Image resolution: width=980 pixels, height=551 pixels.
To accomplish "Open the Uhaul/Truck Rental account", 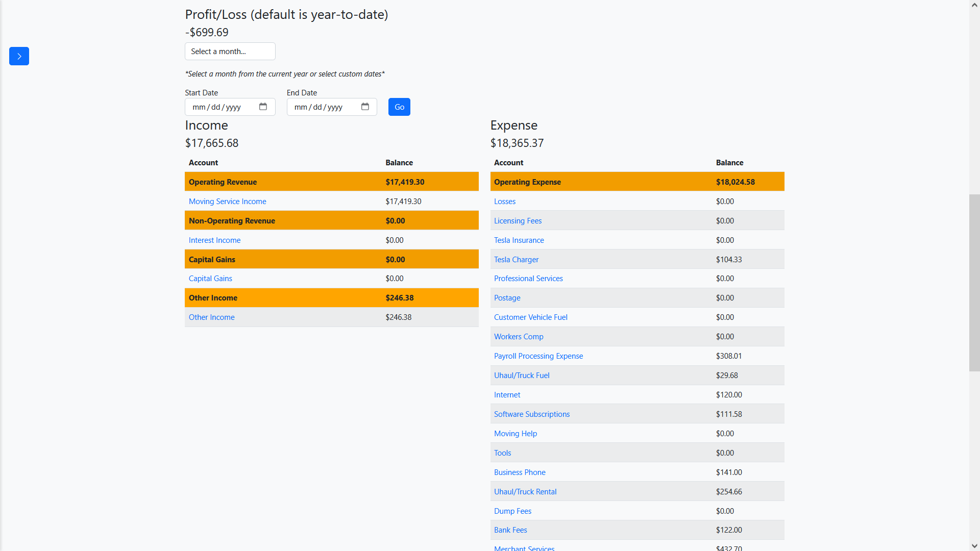I will (525, 491).
